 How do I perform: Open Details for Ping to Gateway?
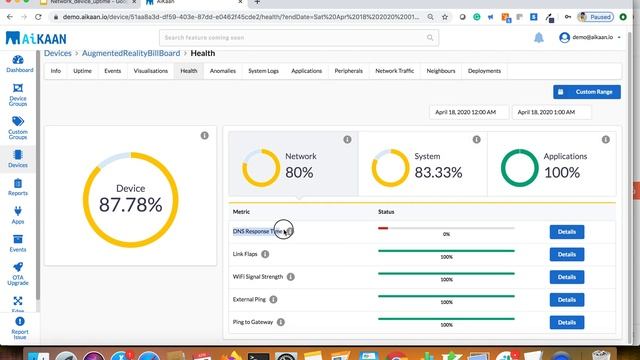567,322
